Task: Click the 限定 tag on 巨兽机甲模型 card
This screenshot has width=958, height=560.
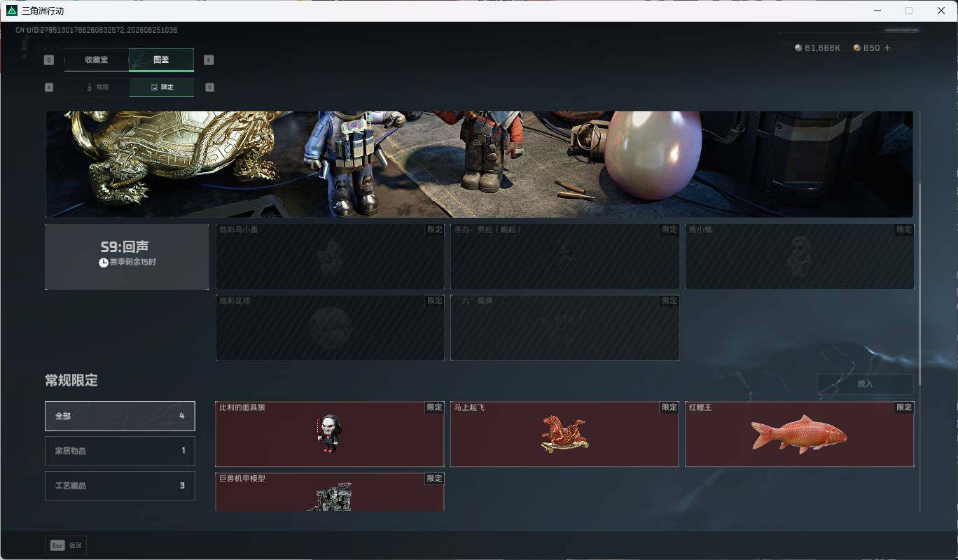Action: (x=435, y=479)
